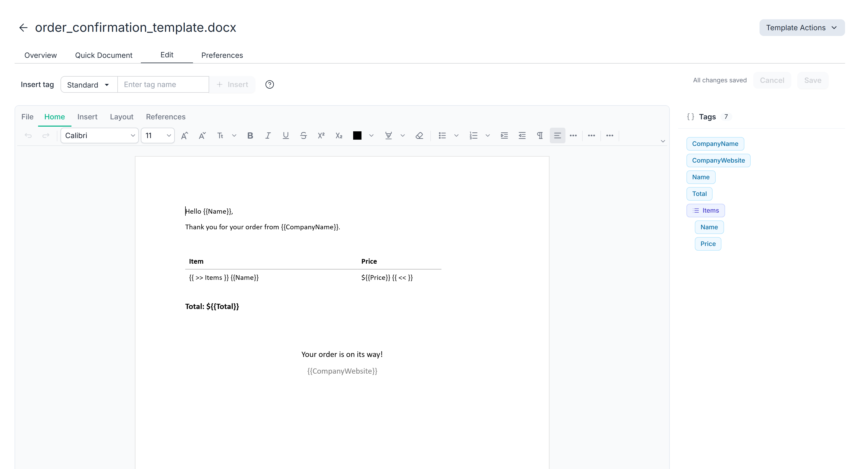Open the insert tag help icon
This screenshot has height=469, width=868.
270,84
